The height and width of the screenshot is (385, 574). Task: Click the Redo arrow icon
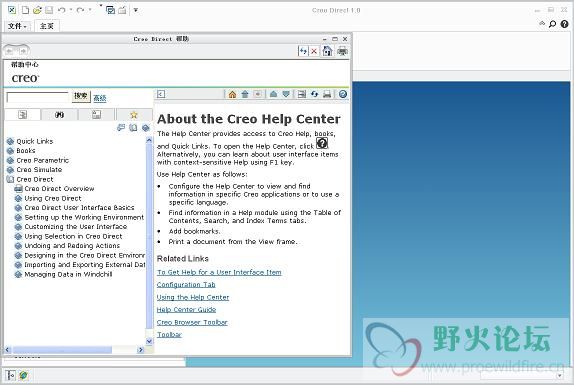[80, 10]
